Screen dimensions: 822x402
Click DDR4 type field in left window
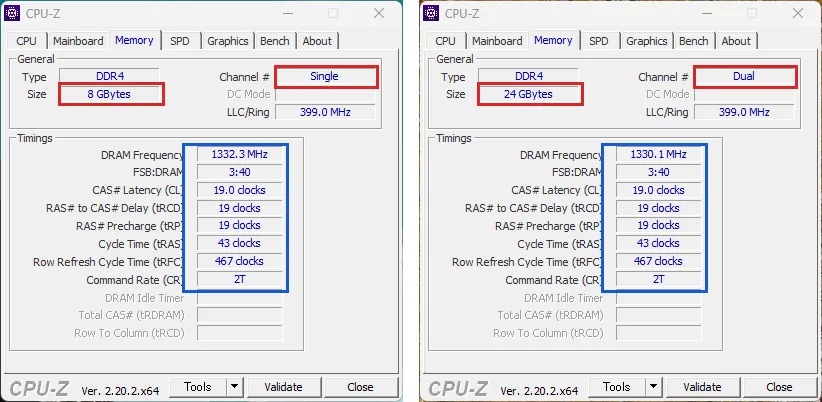109,77
